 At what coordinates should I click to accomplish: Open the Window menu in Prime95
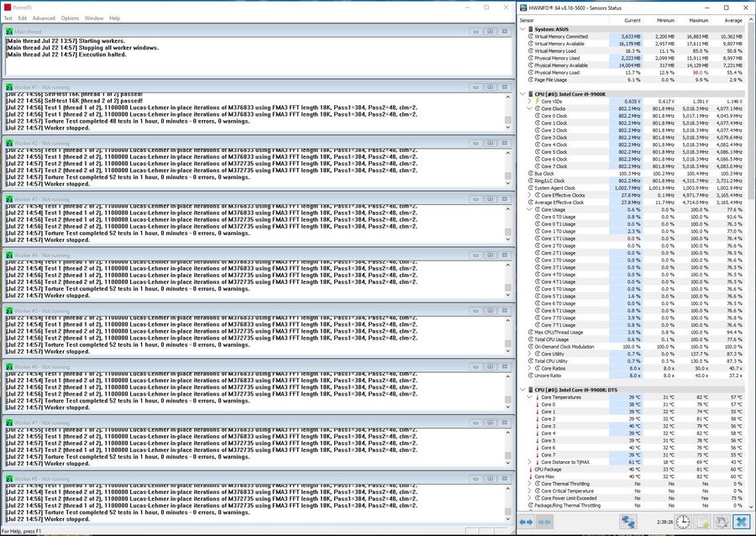click(94, 18)
